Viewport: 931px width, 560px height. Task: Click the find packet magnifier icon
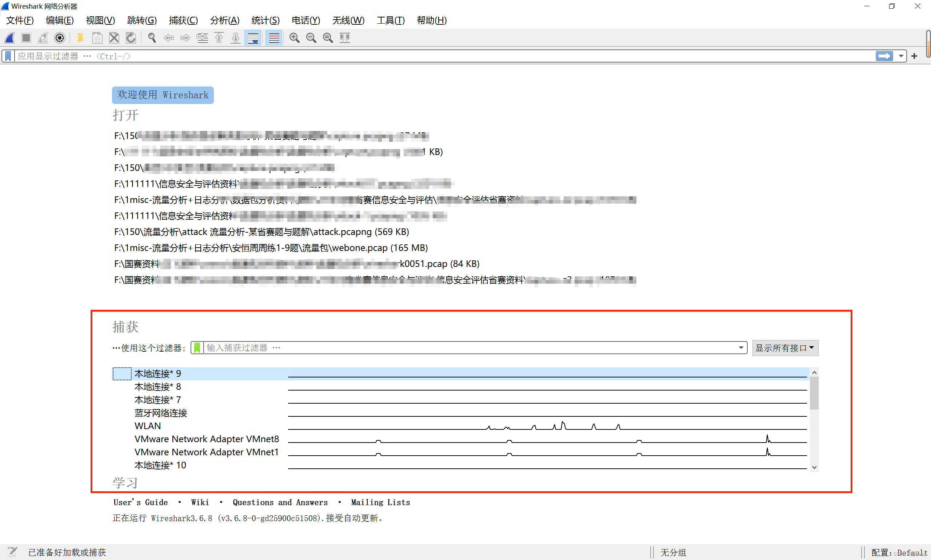(x=152, y=38)
